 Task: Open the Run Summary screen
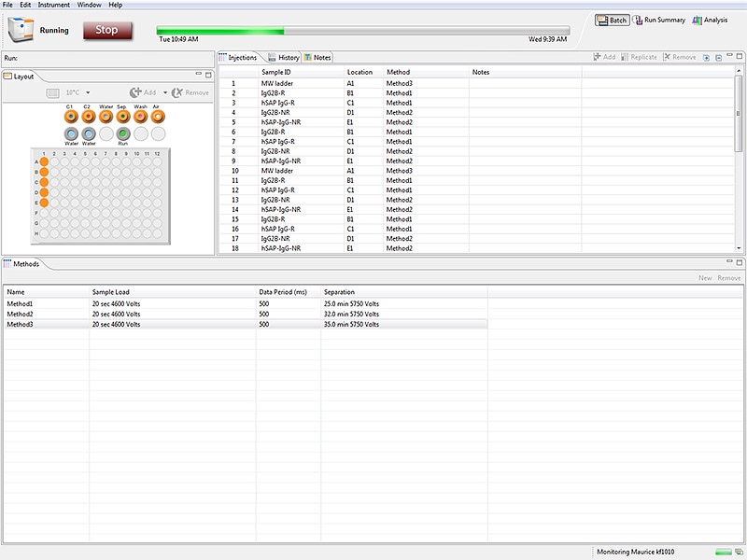(659, 20)
